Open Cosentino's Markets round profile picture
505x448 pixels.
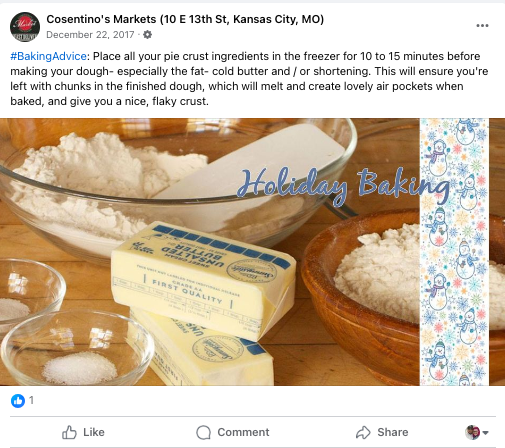click(25, 27)
